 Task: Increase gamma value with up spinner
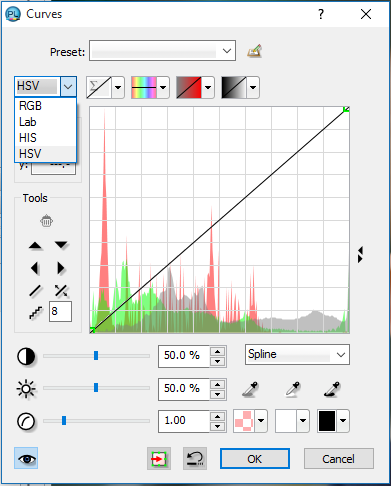[x=218, y=416]
